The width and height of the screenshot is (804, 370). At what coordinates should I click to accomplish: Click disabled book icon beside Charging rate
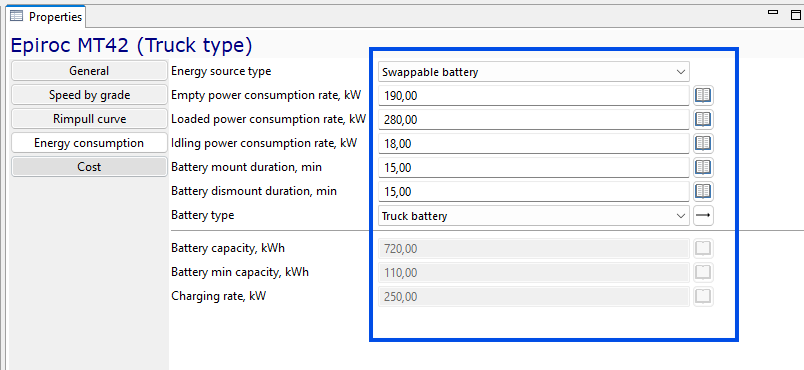point(704,296)
